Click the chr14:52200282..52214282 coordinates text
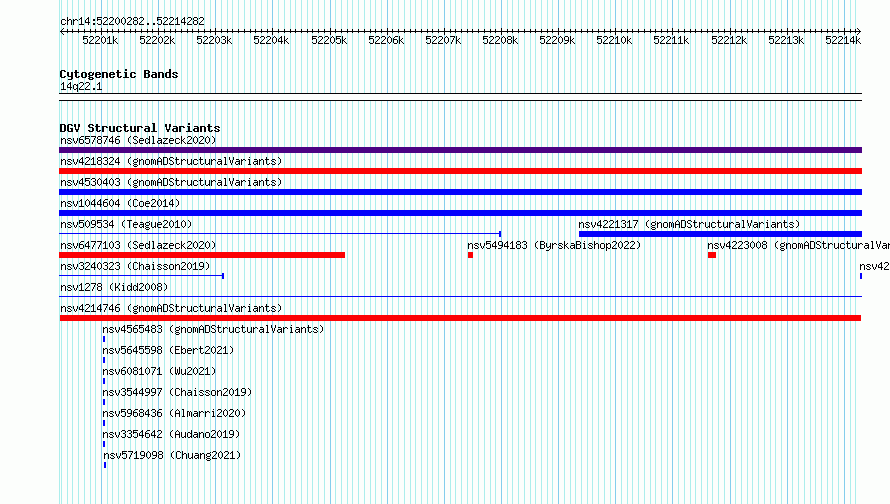 pos(132,21)
